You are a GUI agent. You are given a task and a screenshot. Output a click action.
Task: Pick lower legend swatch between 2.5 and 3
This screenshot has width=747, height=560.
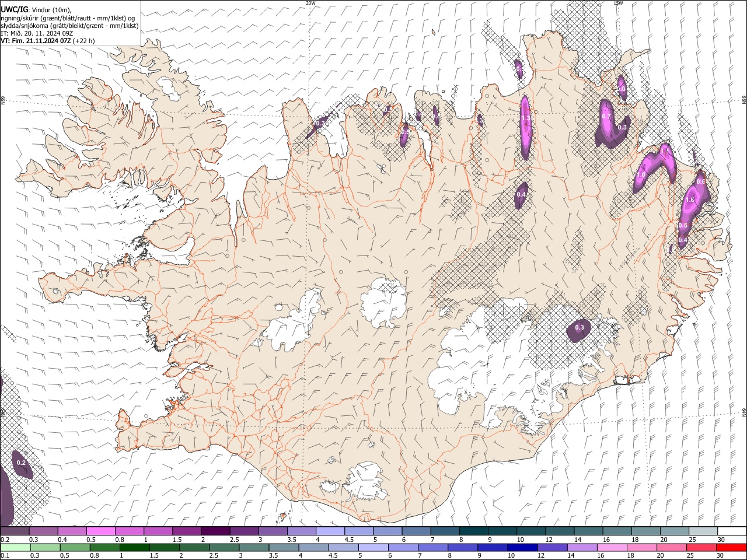224,547
